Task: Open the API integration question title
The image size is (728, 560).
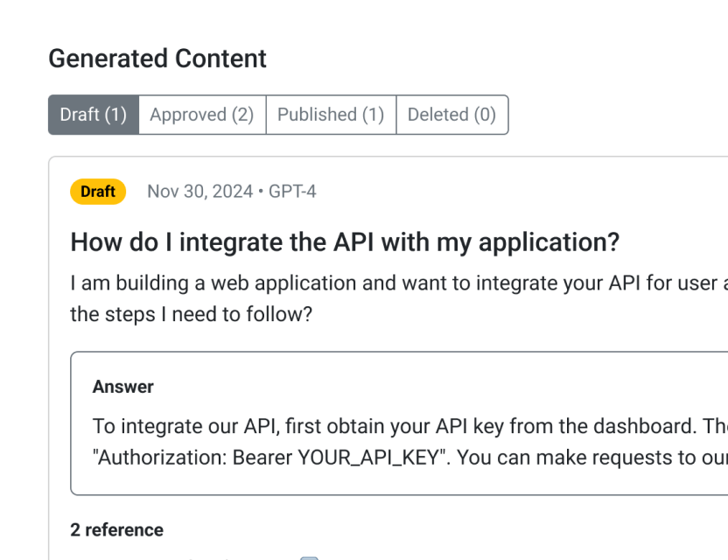Action: (x=345, y=241)
